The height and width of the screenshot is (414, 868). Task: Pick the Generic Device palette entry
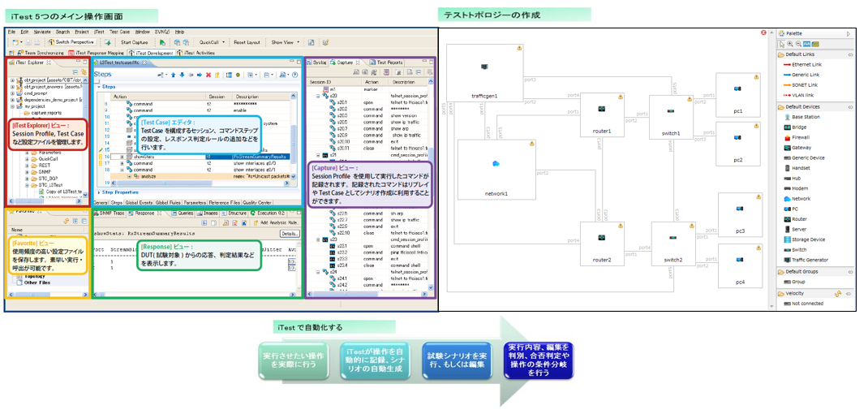point(804,157)
